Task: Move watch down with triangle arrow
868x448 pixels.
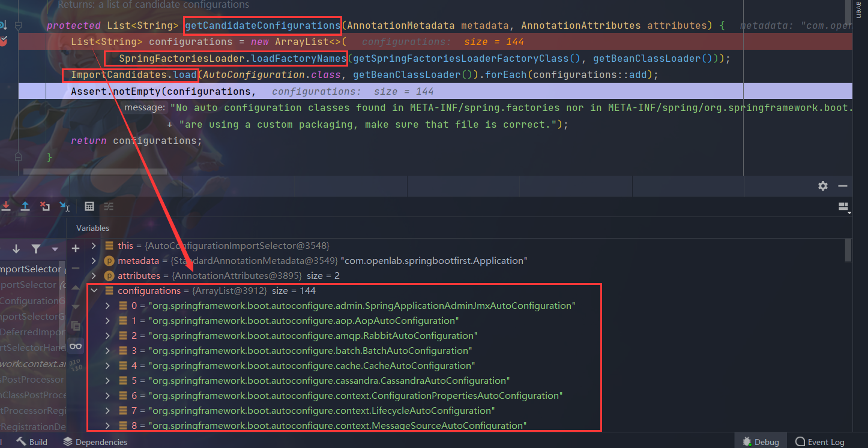Action: [x=76, y=307]
